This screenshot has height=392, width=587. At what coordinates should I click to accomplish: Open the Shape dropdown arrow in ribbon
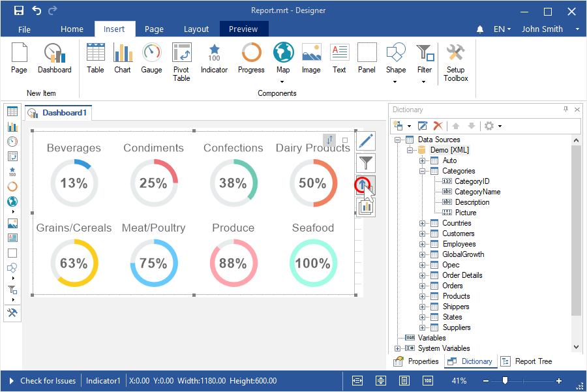395,82
